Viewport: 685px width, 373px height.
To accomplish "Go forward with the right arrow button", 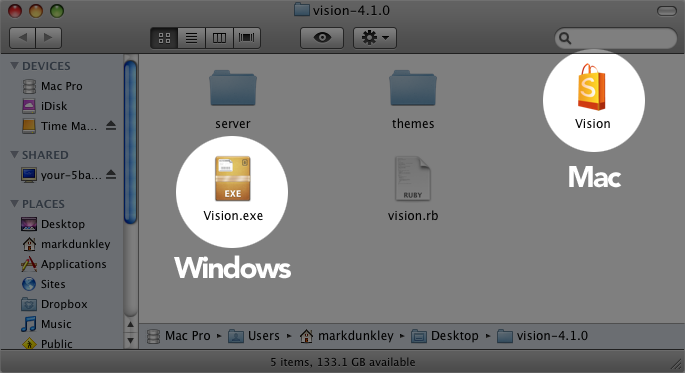I will coord(48,38).
